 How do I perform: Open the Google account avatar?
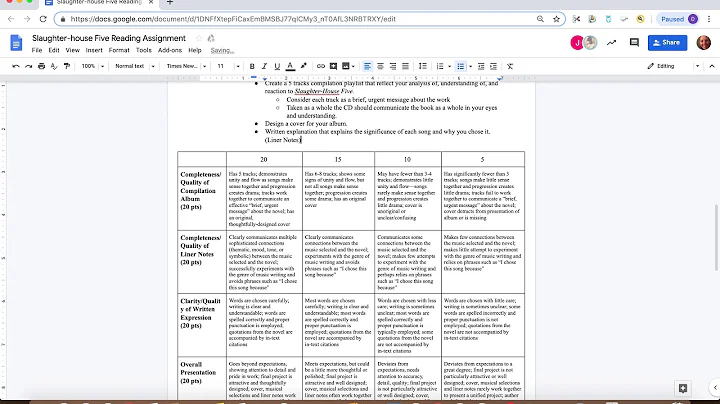click(703, 43)
